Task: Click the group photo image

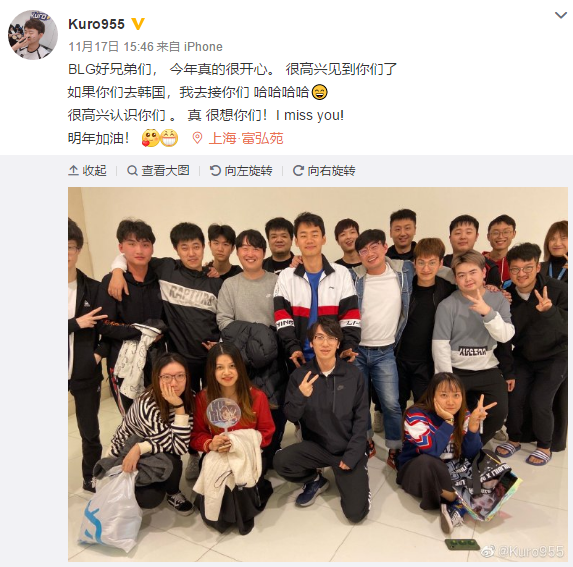Action: click(318, 374)
